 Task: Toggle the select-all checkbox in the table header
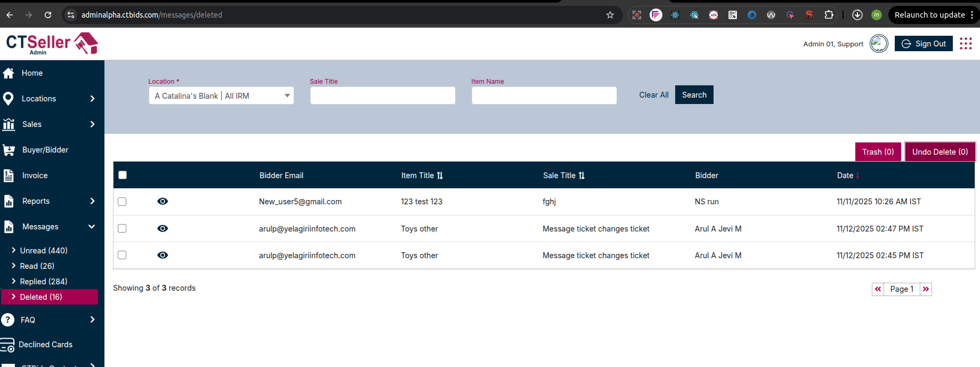123,175
